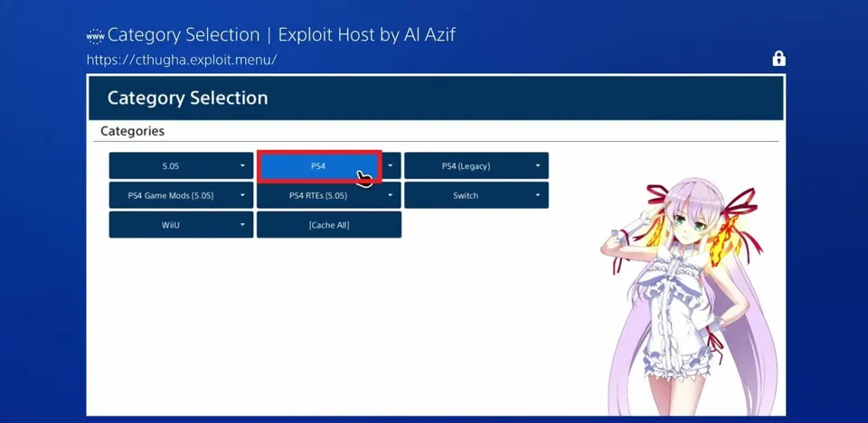
Task: Open the Switch category
Action: click(466, 195)
